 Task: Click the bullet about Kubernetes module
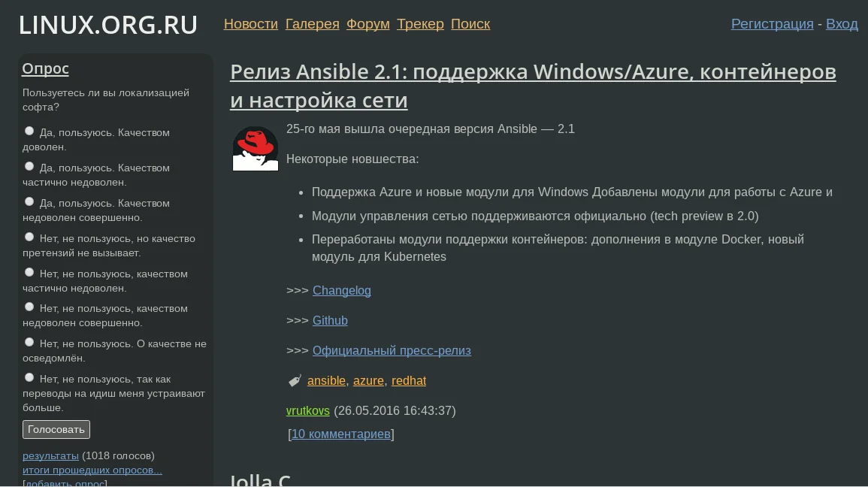pos(558,248)
